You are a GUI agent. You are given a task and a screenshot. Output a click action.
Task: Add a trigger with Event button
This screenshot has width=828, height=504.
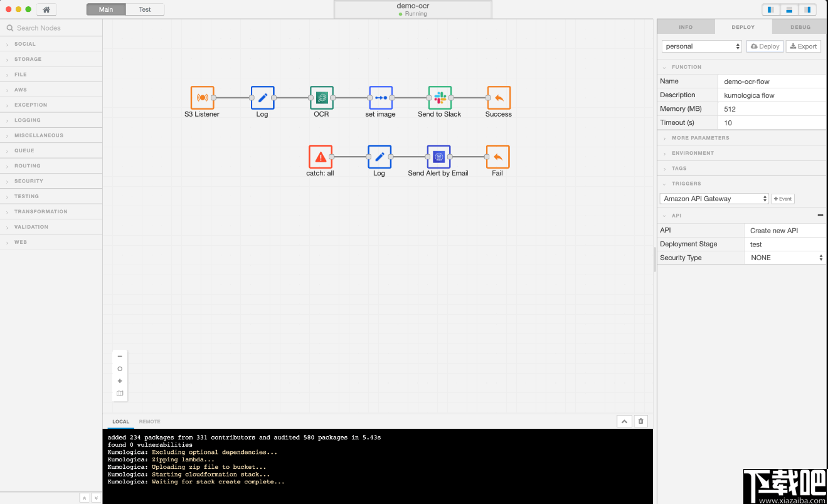tap(783, 199)
